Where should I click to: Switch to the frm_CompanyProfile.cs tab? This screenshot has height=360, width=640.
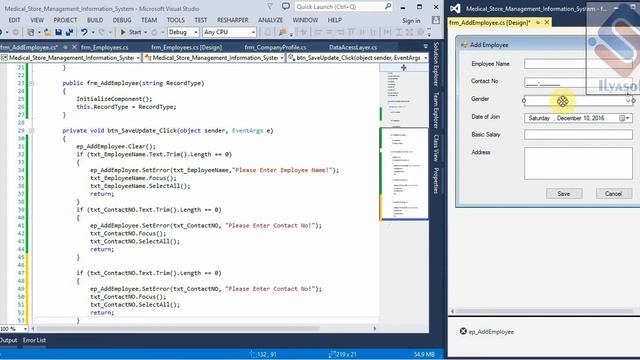(x=275, y=47)
